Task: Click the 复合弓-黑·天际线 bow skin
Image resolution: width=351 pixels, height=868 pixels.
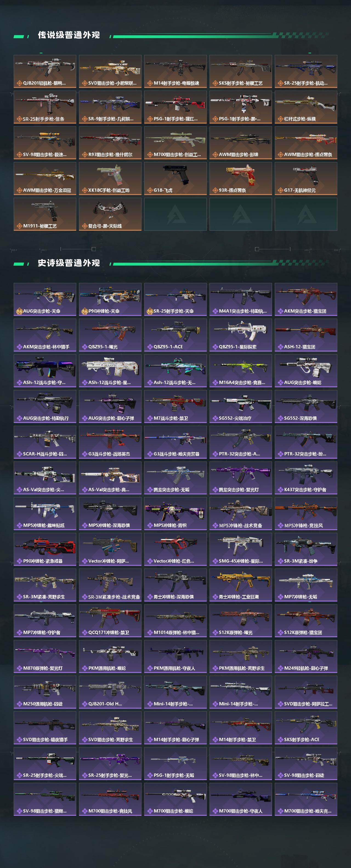Action: pos(110,214)
